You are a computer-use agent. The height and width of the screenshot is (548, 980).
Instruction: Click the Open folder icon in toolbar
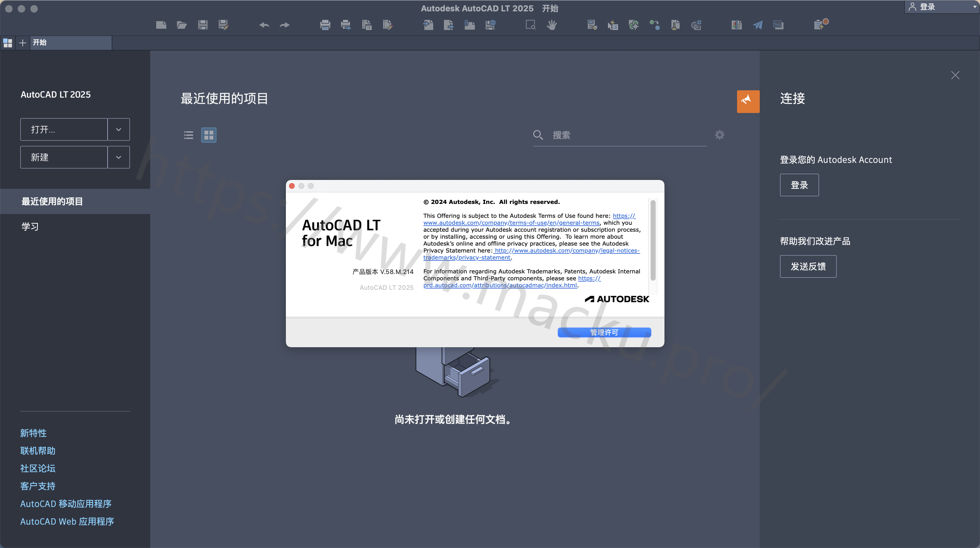tap(182, 25)
